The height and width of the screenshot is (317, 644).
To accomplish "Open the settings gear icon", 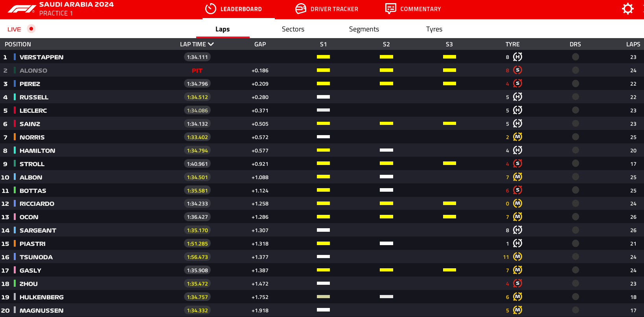I will (x=627, y=9).
